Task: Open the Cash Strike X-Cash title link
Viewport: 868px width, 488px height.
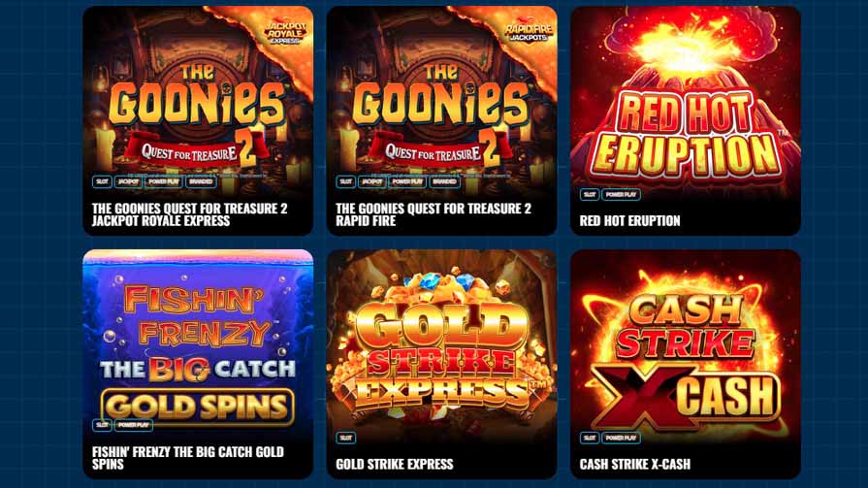Action: click(635, 464)
